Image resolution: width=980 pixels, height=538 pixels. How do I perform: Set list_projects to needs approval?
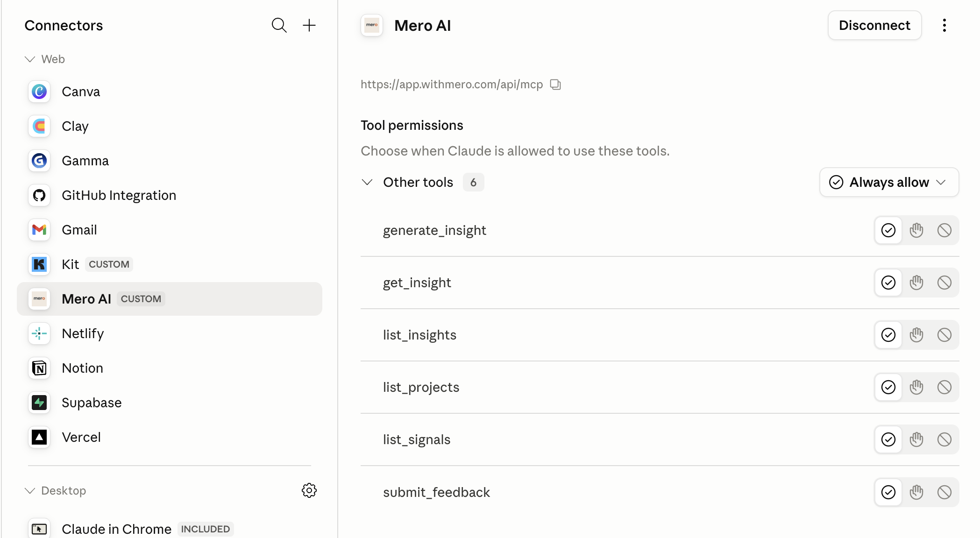pos(916,387)
